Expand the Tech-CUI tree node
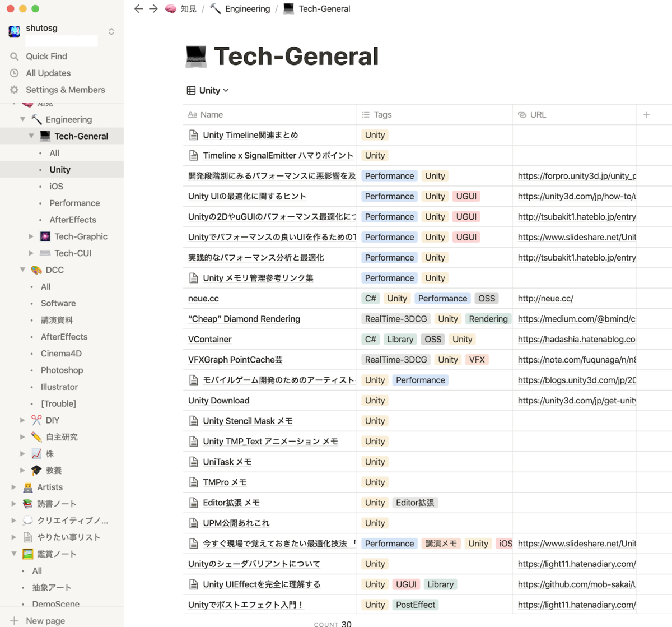Viewport: 672px width, 627px height. coord(31,253)
